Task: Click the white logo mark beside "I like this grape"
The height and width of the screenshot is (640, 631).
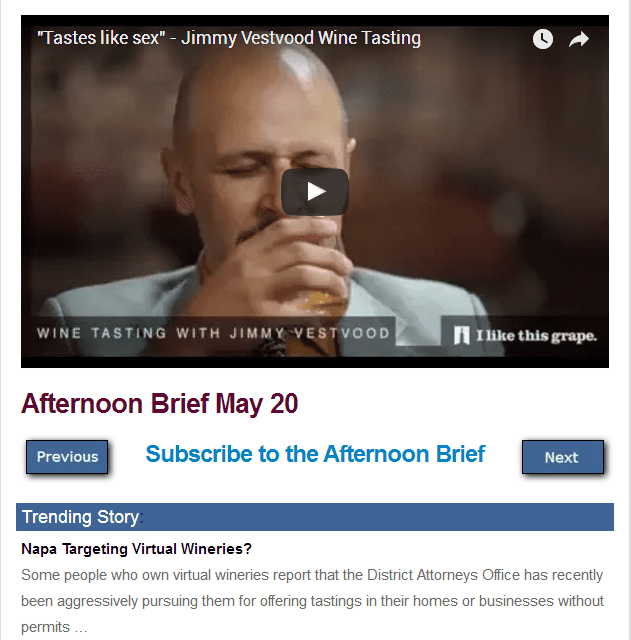Action: point(462,335)
